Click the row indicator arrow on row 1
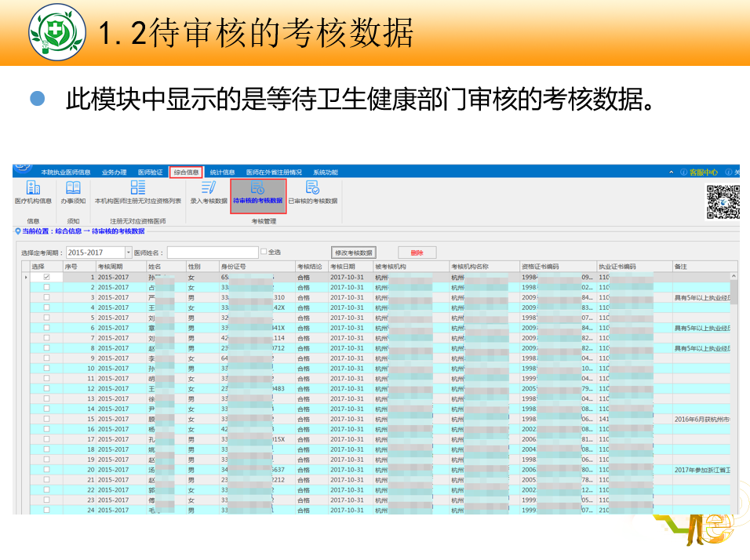Viewport: 750px width, 560px height. coord(25,278)
